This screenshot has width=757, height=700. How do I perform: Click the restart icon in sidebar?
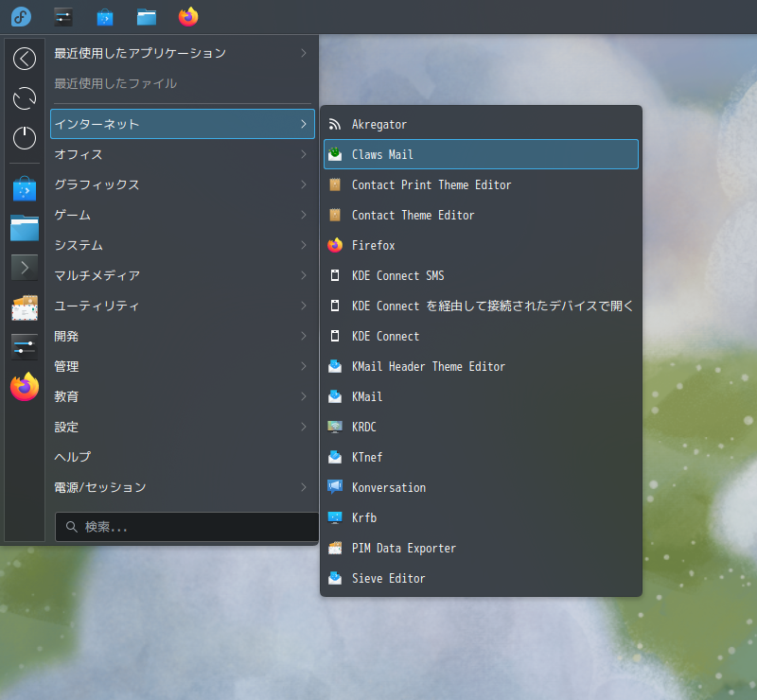(25, 98)
